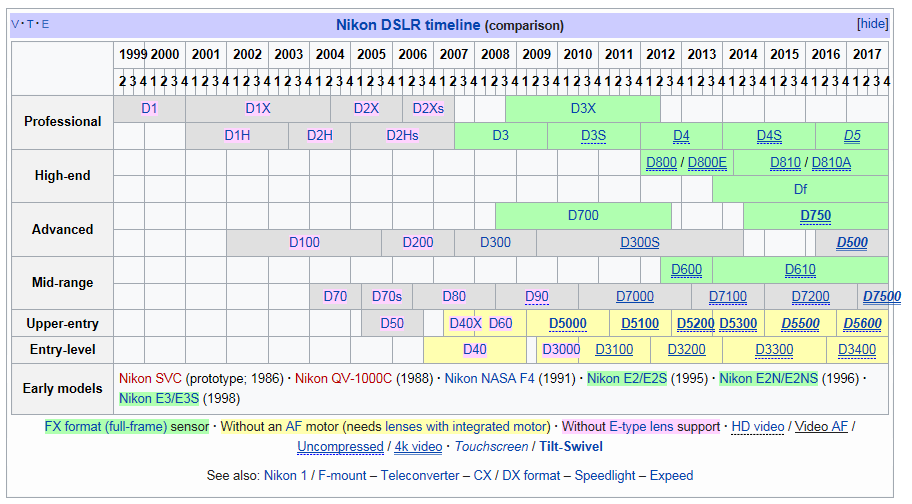The height and width of the screenshot is (504, 912).
Task: Open the D5300 camera link
Action: (738, 323)
